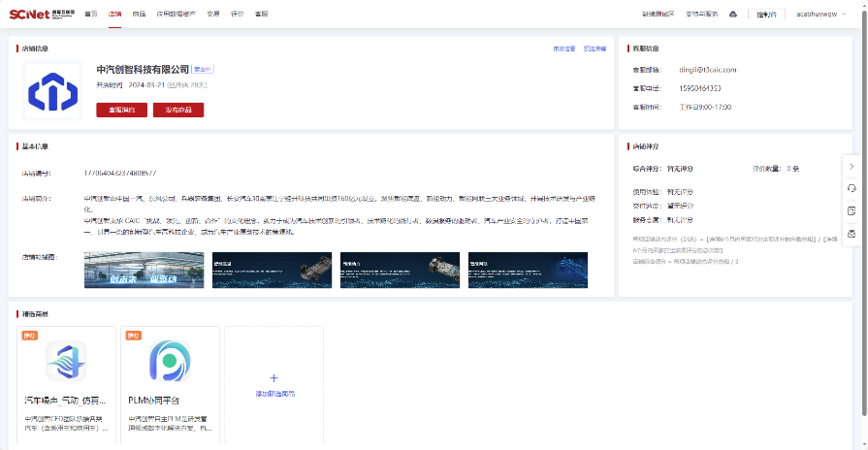Click company name 中汽创智科技有限公司
Screen dimensions: 868x450
point(143,70)
